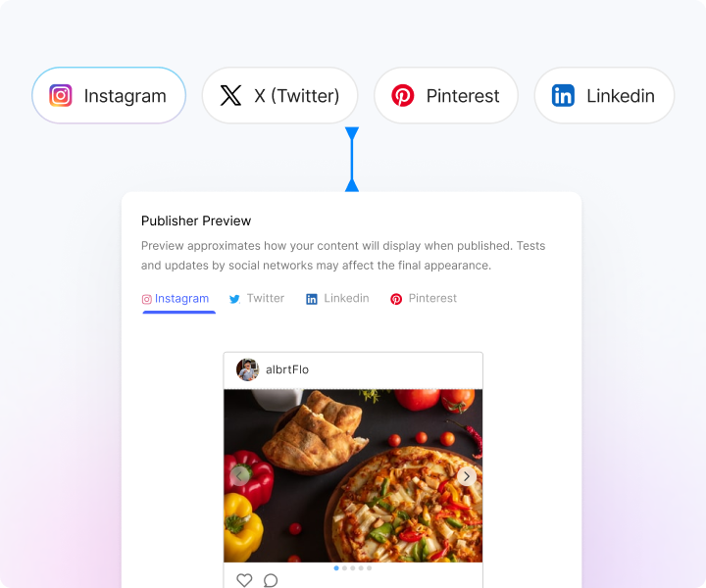This screenshot has height=588, width=706.
Task: Click the small Pinterest icon in preview tabs
Action: (x=396, y=299)
